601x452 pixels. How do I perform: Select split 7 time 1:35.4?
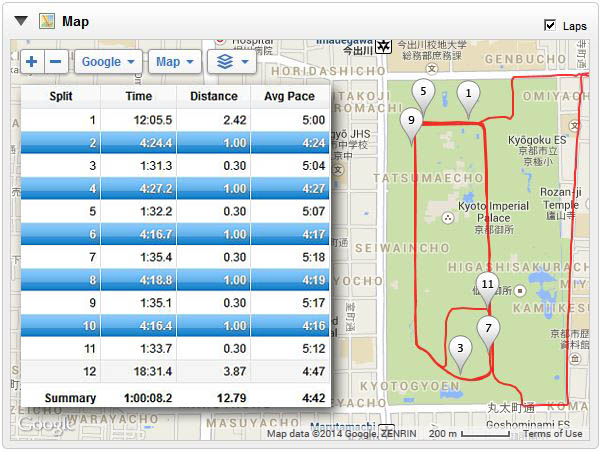[x=156, y=257]
